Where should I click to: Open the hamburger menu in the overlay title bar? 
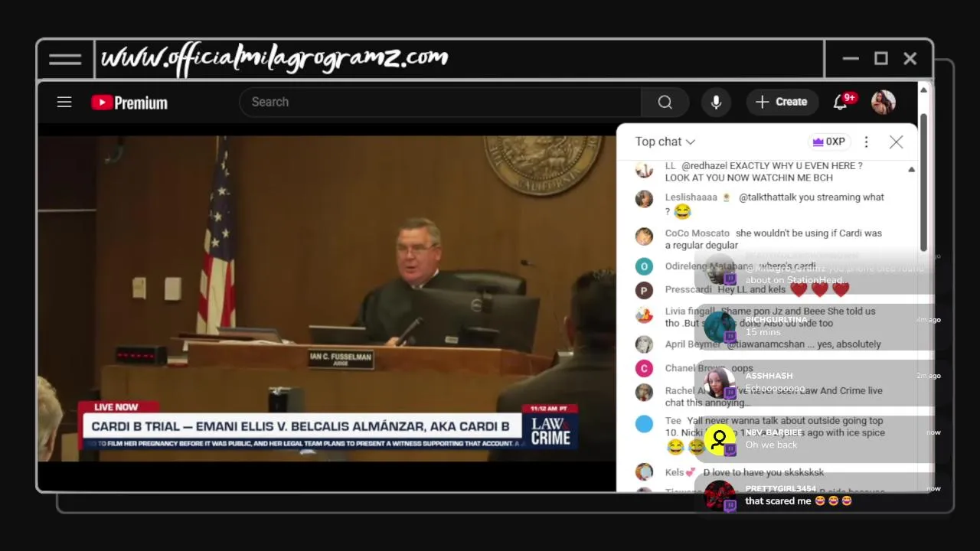tap(65, 59)
